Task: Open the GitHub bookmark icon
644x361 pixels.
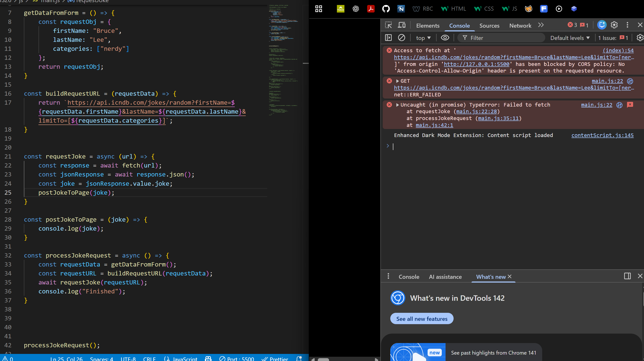Action: click(386, 9)
